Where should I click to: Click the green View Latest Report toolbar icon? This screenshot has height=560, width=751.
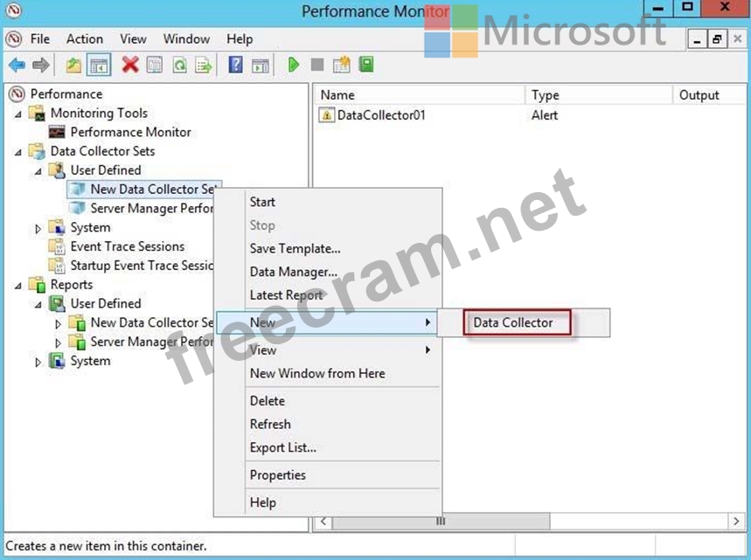[x=366, y=65]
